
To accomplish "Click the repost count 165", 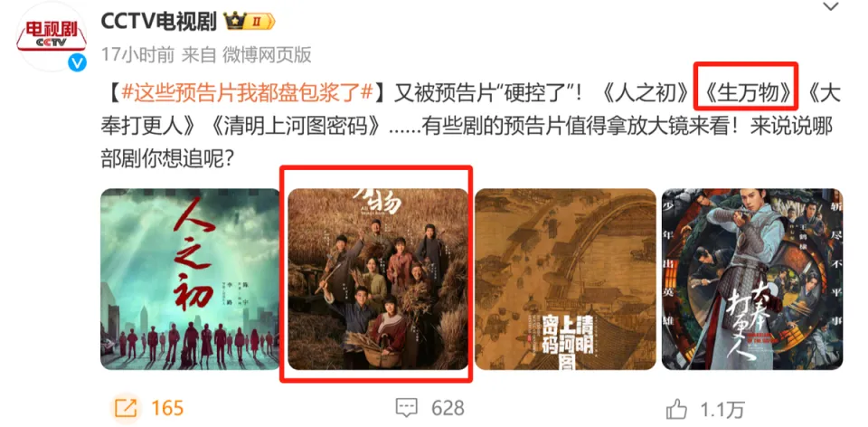I will pos(167,408).
